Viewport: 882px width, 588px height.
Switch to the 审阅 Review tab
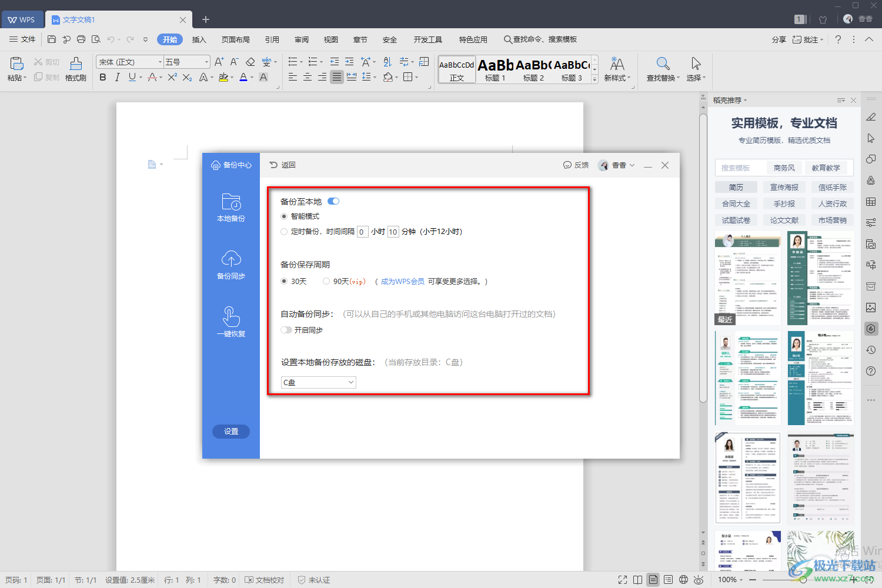pos(302,39)
